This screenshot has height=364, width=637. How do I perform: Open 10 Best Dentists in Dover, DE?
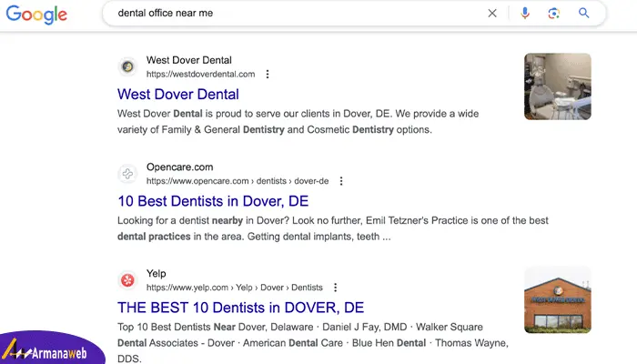[x=213, y=201]
